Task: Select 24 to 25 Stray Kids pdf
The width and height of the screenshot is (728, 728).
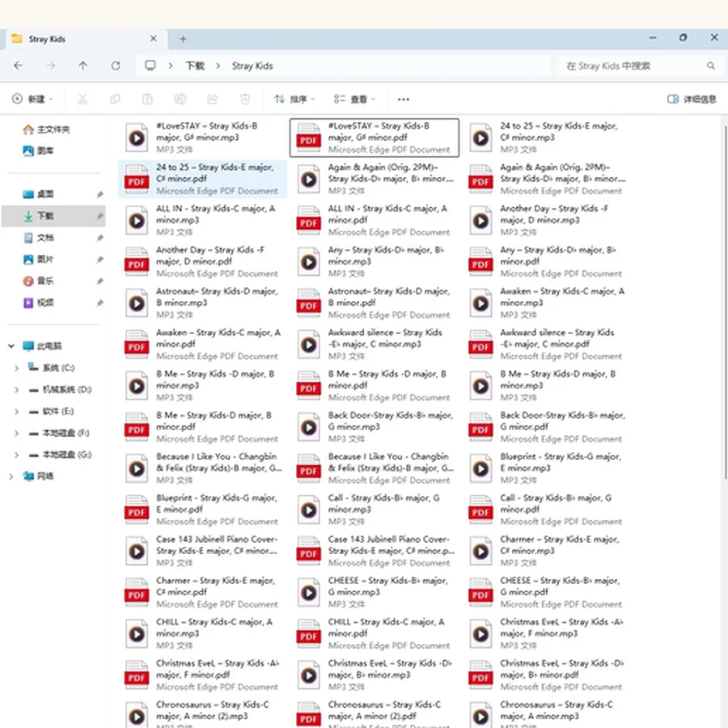Action: pos(202,179)
